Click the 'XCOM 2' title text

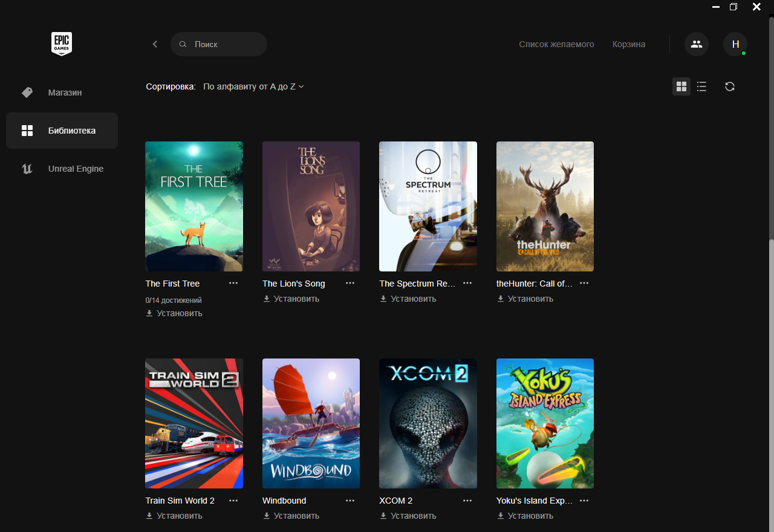point(396,501)
